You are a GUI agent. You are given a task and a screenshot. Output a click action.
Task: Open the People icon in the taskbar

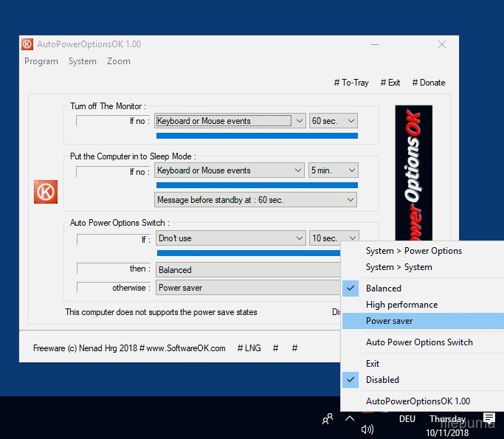tap(328, 418)
